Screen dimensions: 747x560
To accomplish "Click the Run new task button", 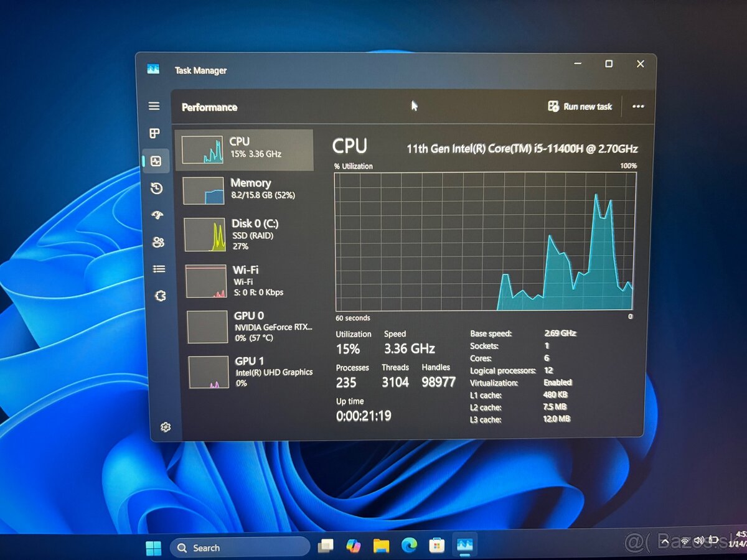I will 580,106.
